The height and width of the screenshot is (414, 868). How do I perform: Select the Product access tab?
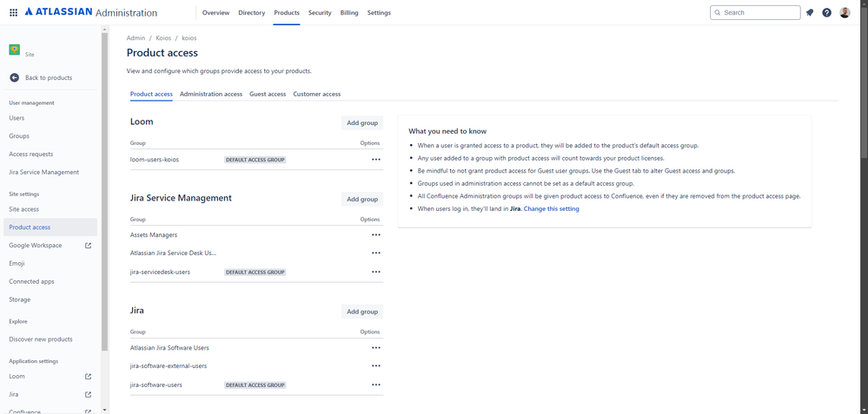pos(151,94)
